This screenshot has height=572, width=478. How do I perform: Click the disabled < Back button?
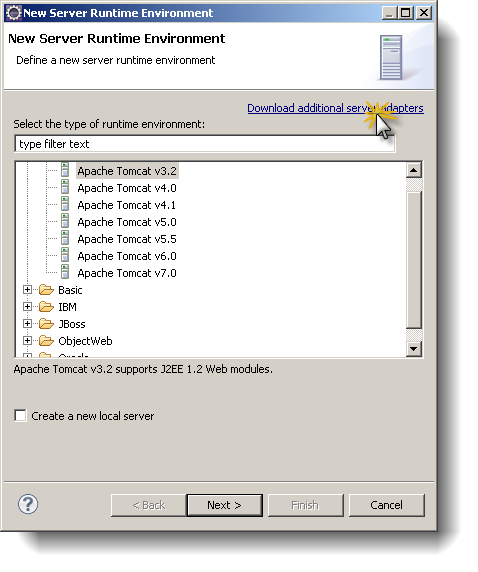tap(149, 505)
